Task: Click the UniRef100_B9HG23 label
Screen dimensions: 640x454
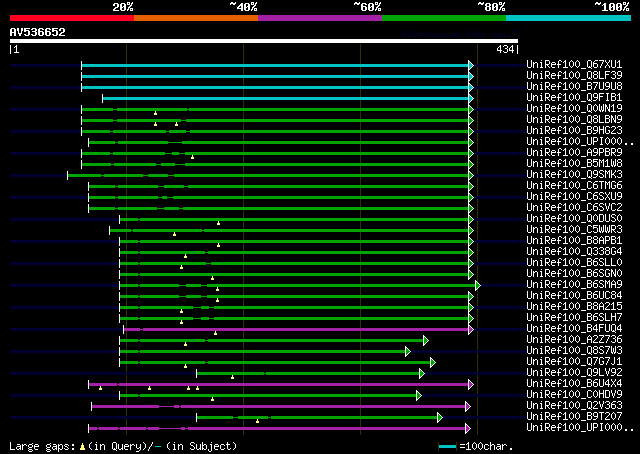Action: (574, 131)
